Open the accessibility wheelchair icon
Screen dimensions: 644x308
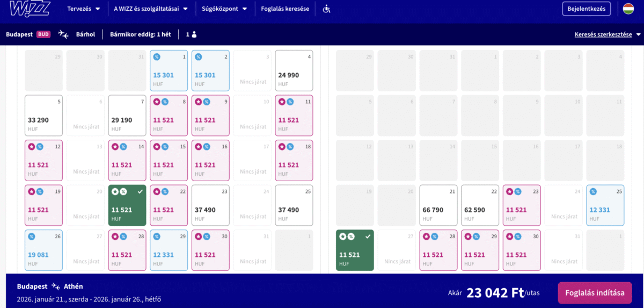click(327, 9)
